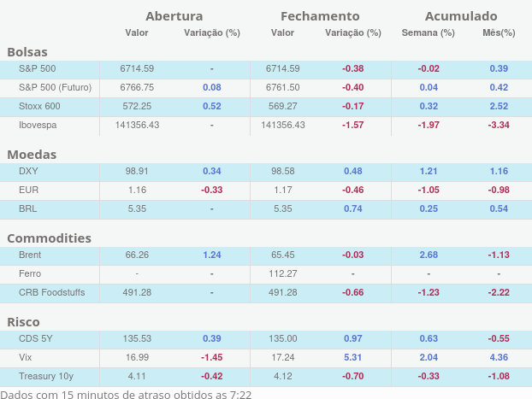Viewport: 532px width, 399px height.
Task: Click the Stoxx 600 row label
Action: coord(39,106)
